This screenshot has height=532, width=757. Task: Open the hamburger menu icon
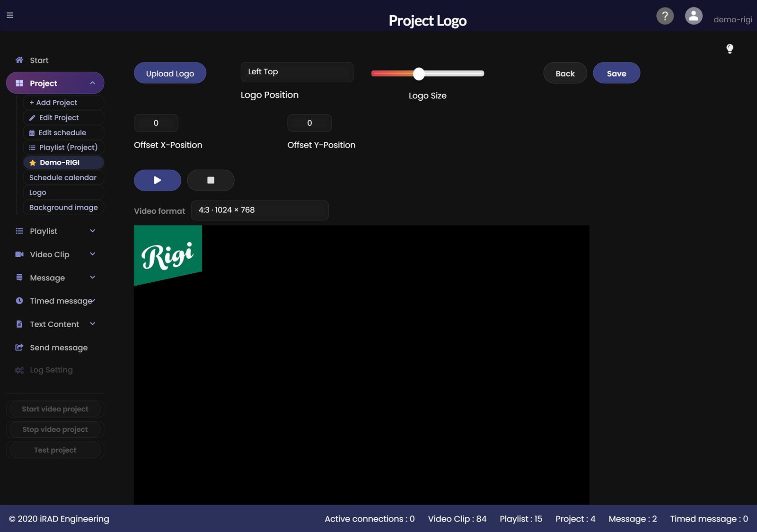tap(10, 15)
